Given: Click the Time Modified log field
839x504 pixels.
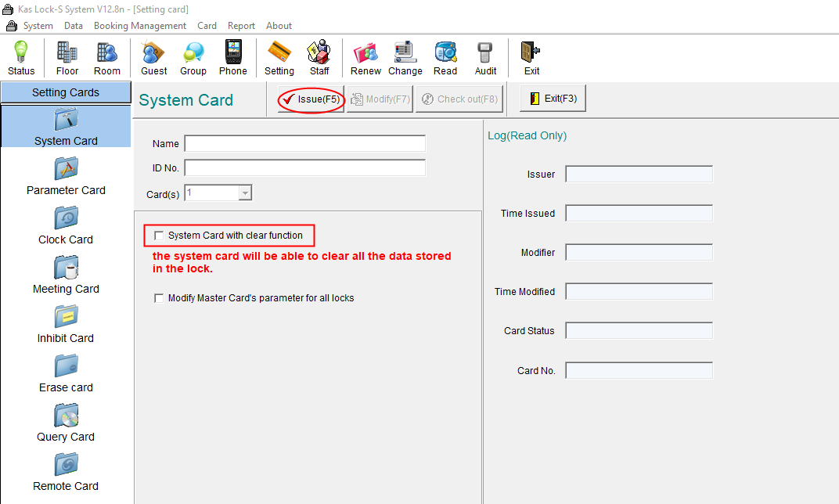Looking at the screenshot, I should (x=639, y=292).
